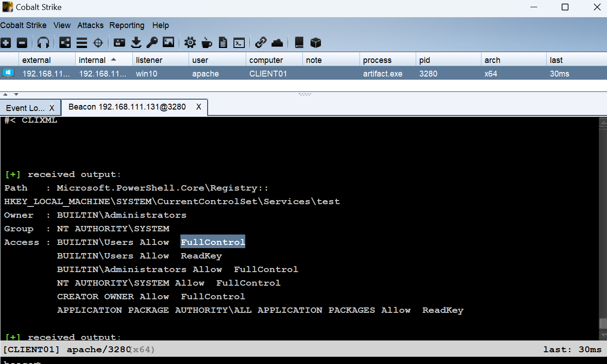Sort sessions by the internal column header
Image resolution: width=607 pixels, height=364 pixels.
[x=92, y=60]
